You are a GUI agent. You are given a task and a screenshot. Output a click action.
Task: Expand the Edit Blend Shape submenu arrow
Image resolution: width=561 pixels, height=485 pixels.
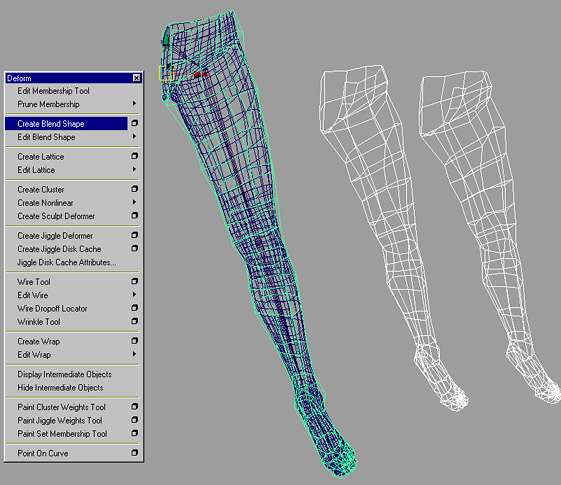point(134,136)
